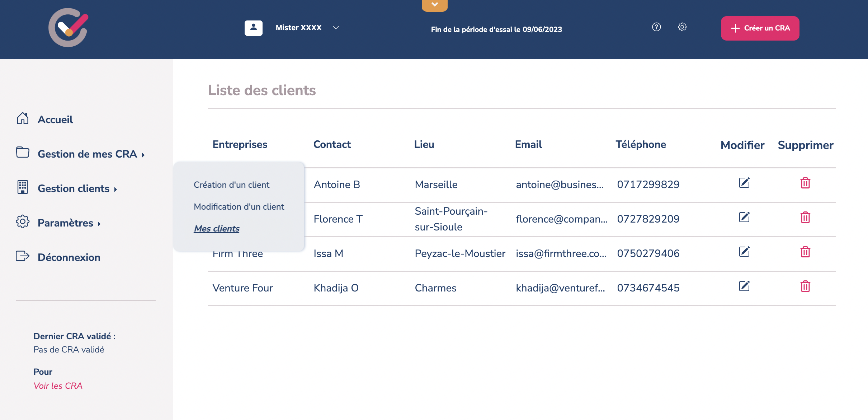Click the edit icon for Antoine B
868x420 pixels.
pos(744,183)
